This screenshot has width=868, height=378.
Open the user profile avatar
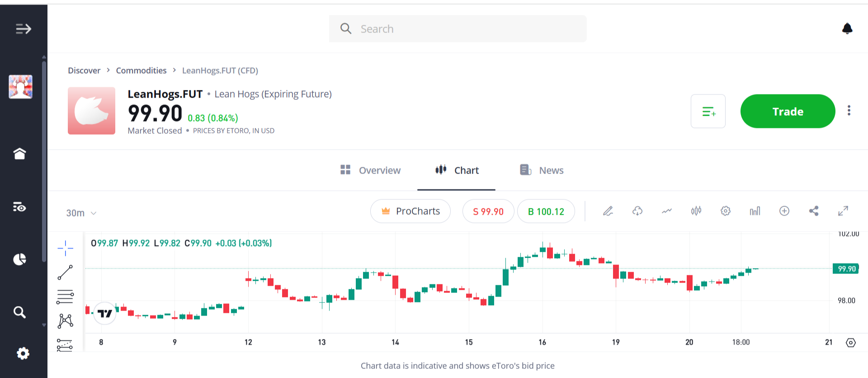(21, 87)
